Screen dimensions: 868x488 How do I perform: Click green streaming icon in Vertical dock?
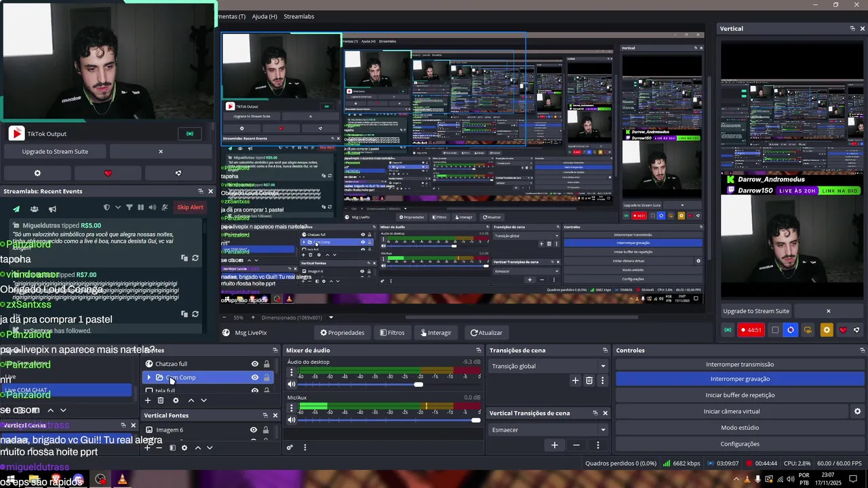[728, 330]
